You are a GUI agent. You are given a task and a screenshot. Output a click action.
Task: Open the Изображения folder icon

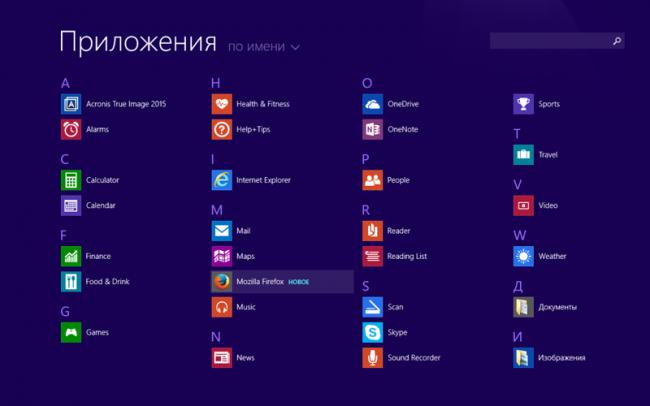tap(523, 357)
